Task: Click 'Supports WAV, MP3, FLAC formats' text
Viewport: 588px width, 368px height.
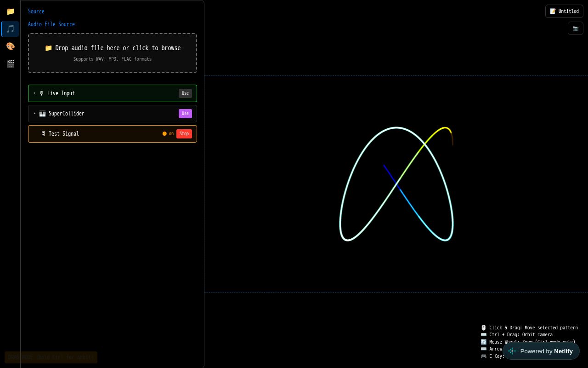Action: [113, 59]
